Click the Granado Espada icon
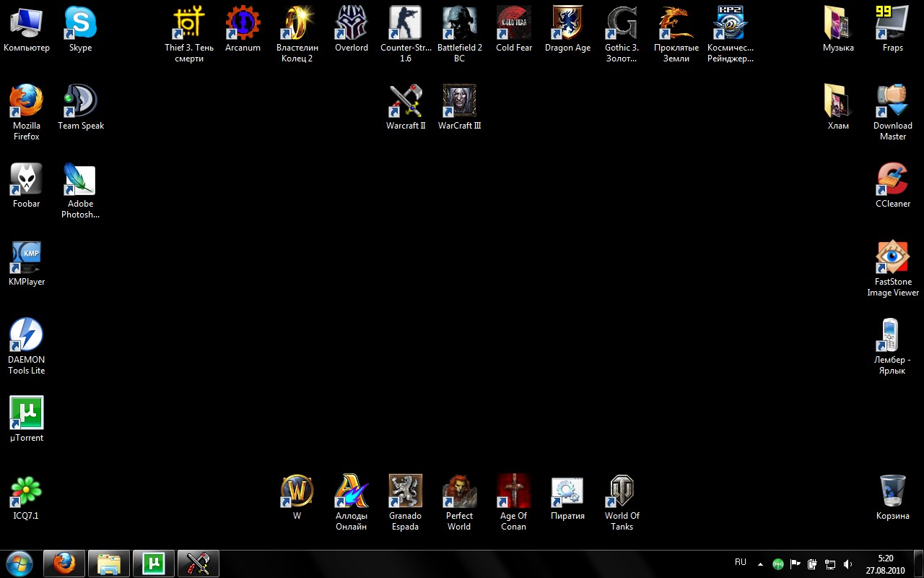 pos(406,502)
